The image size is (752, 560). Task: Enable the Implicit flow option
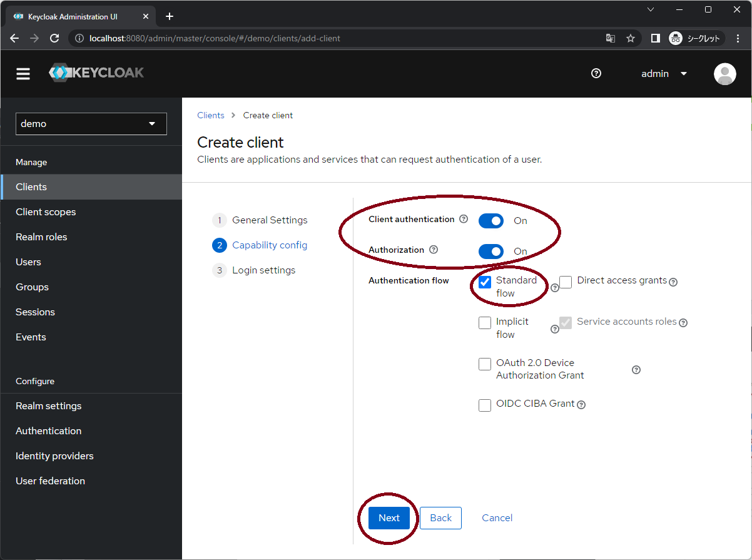[484, 322]
